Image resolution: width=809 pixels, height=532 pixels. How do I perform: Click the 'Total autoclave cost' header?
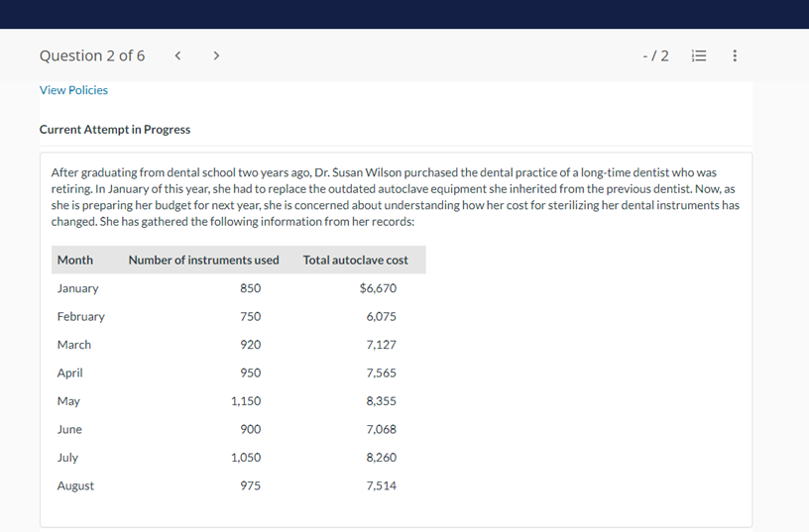coord(356,260)
